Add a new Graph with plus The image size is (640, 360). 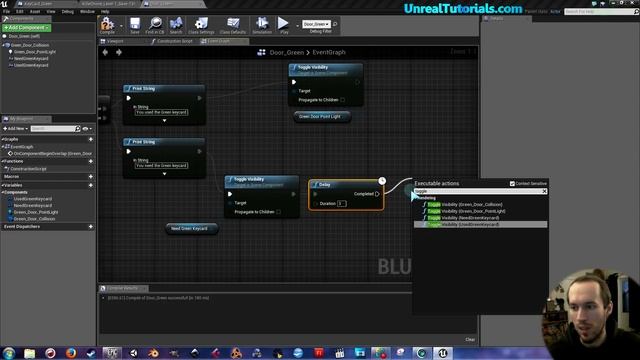click(x=91, y=139)
